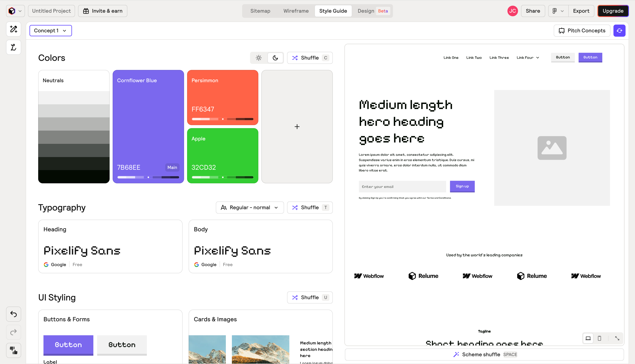Select the Apple 32CD32 color card

pyautogui.click(x=222, y=156)
